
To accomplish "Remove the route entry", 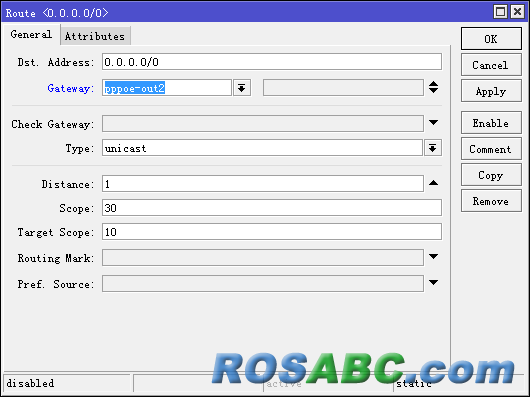I will click(491, 201).
